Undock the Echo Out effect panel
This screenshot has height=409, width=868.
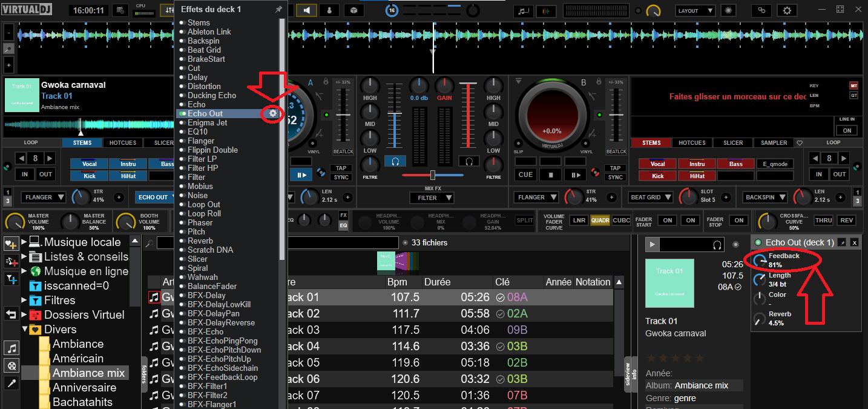point(842,242)
